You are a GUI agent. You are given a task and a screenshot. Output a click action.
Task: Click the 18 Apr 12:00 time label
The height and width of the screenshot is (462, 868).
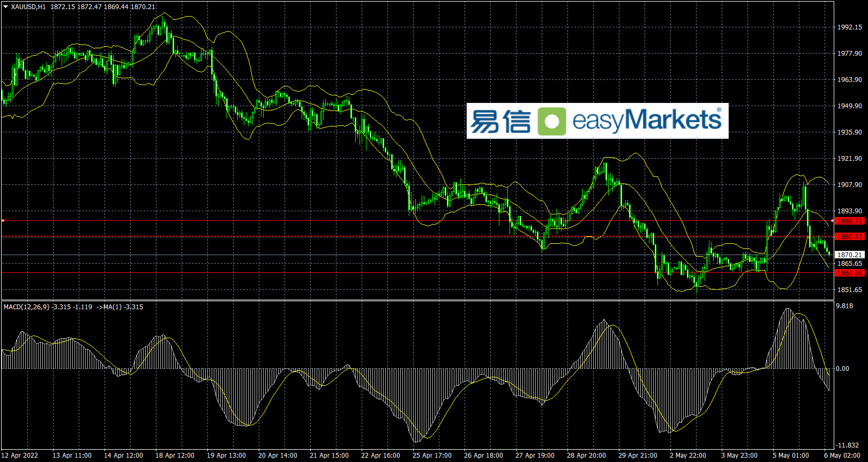(175, 456)
